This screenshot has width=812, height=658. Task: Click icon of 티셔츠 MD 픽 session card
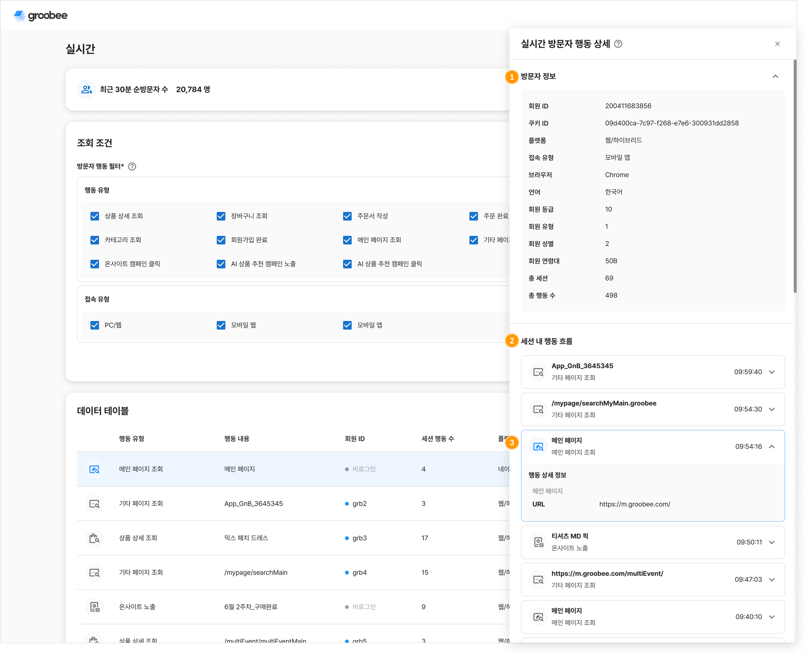[538, 542]
